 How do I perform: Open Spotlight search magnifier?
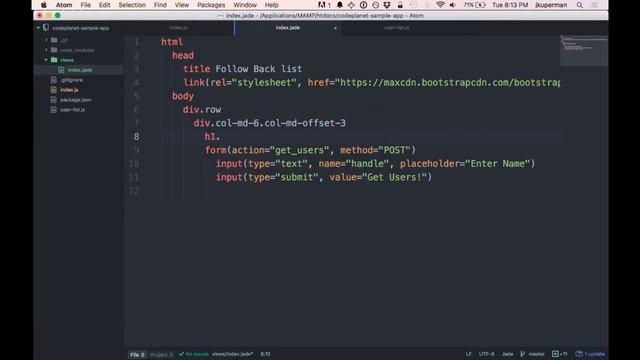point(580,5)
